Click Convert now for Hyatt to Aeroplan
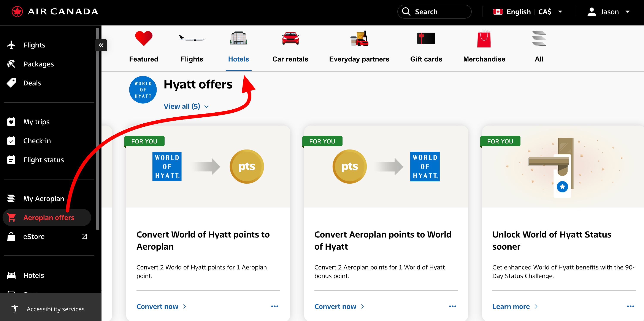 (x=161, y=307)
